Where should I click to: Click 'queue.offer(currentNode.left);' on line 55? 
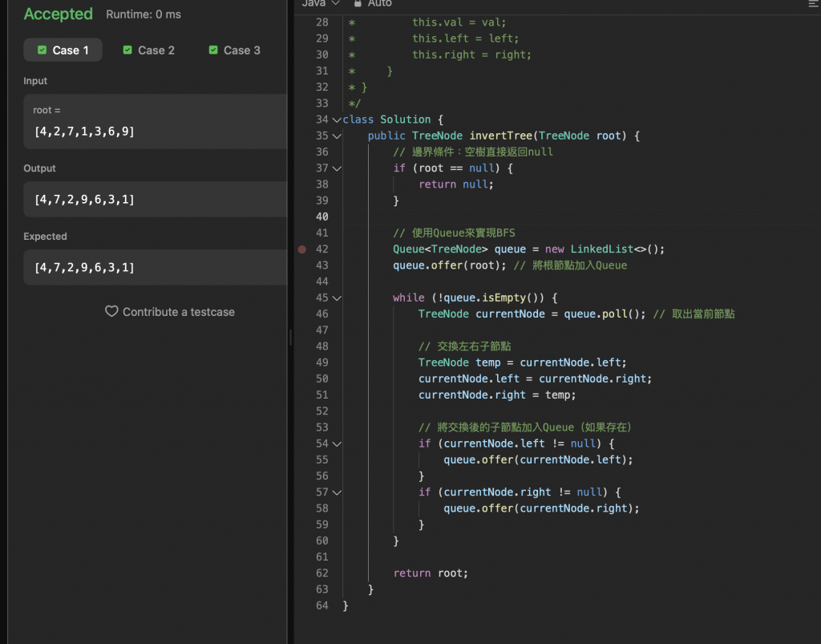(x=538, y=460)
